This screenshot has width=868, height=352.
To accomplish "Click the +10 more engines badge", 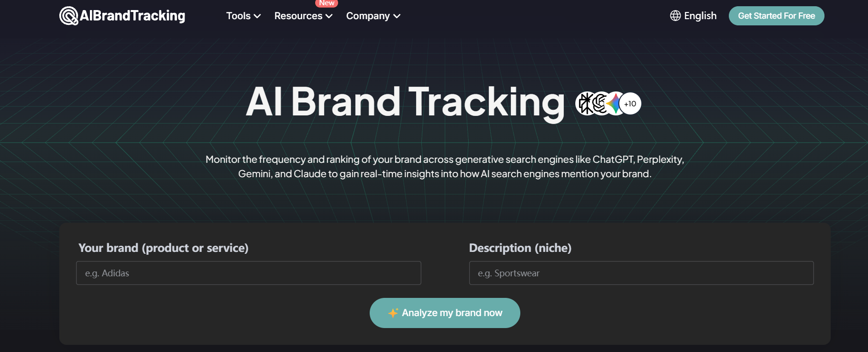I will (630, 103).
